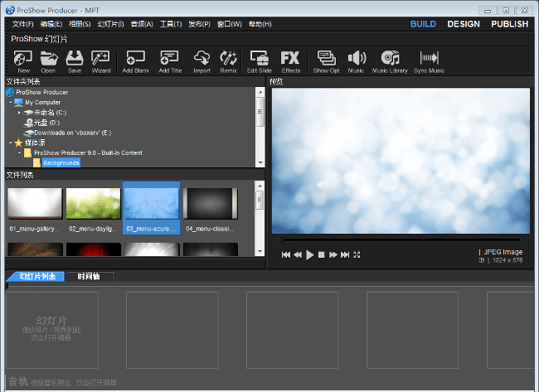Click the Sync Music icon
The image size is (539, 392).
click(x=430, y=59)
